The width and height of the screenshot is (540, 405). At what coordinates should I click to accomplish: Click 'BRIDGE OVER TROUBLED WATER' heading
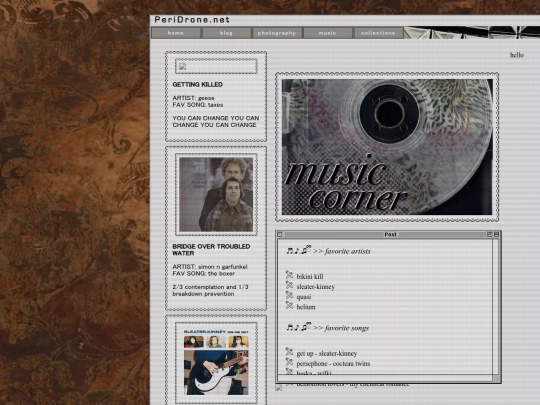(x=211, y=250)
